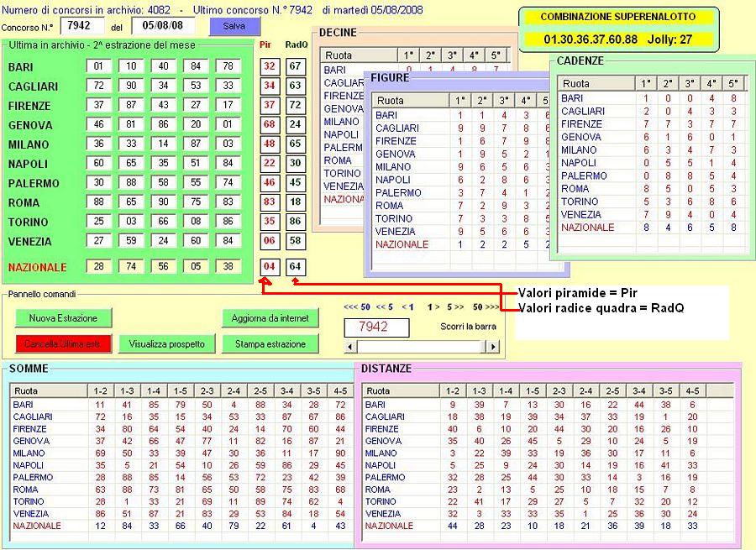
Task: Advance one draw with 1 >
Action: coord(433,307)
